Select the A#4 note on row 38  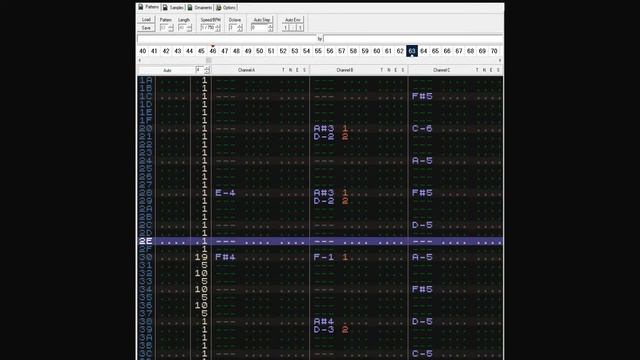[x=324, y=322]
